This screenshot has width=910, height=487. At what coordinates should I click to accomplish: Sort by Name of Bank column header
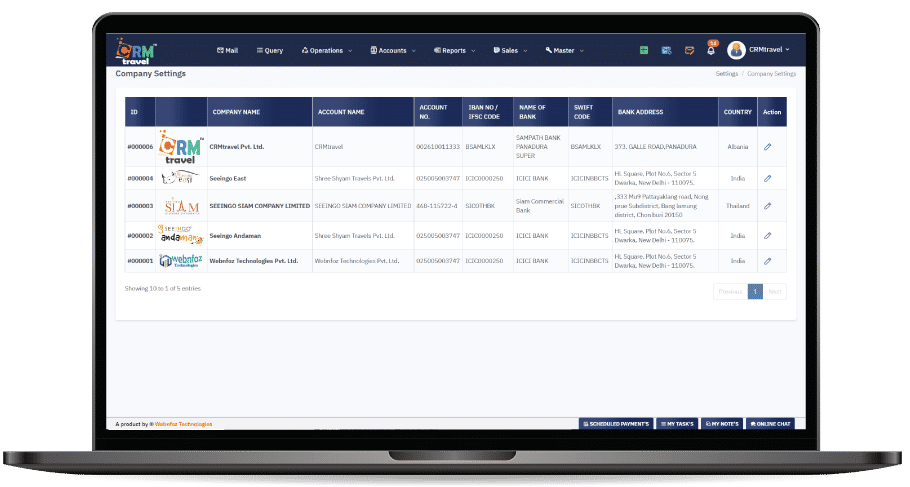(540, 112)
